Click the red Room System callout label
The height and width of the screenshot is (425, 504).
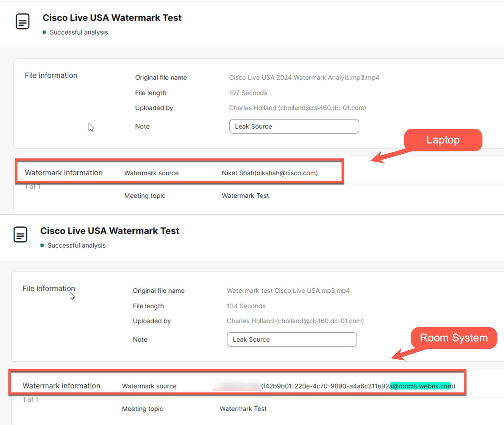453,338
